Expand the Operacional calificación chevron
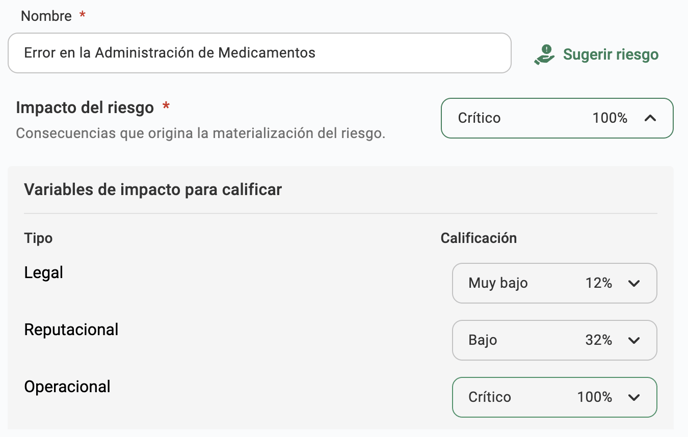The image size is (688, 437). (634, 398)
